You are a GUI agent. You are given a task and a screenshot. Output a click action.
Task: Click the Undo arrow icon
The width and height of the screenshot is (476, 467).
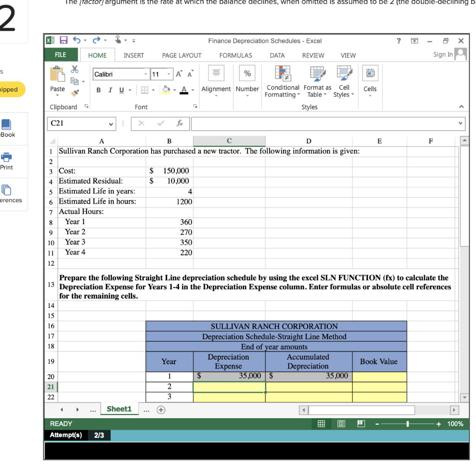pos(77,40)
